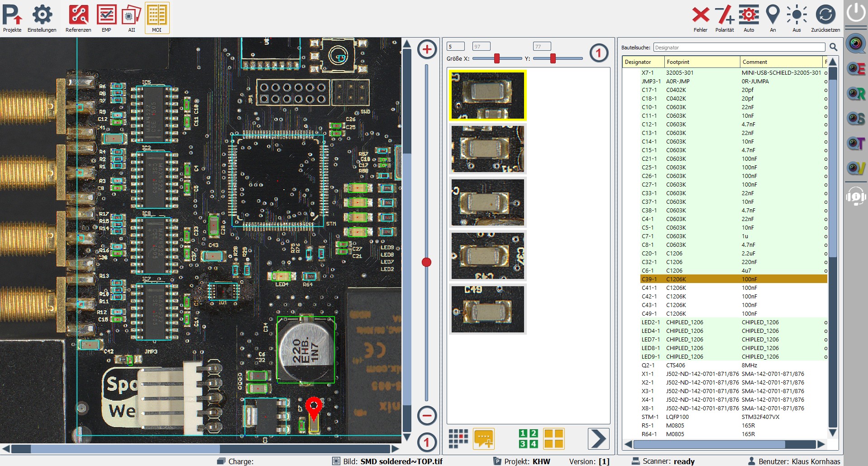Click the power button icon
Viewport: 868px width, 466px height.
coord(856,12)
